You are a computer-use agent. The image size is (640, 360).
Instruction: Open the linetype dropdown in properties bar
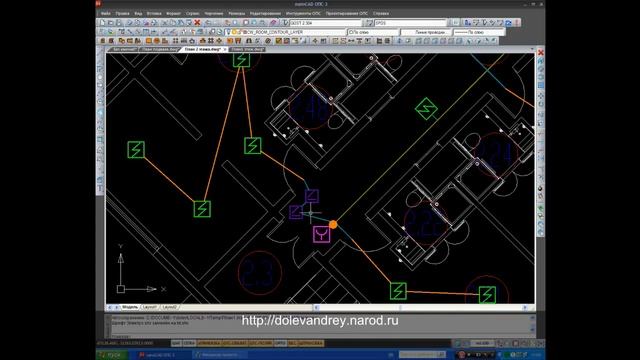tap(426, 32)
